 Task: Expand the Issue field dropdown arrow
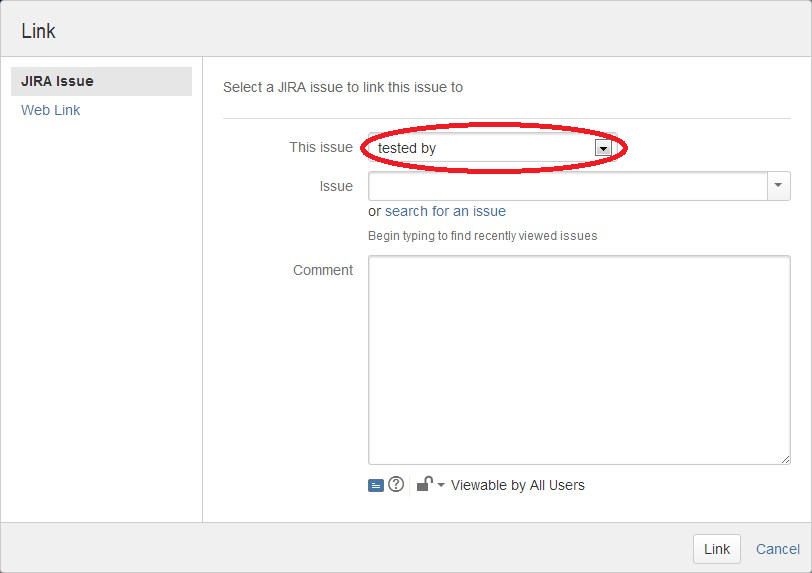pyautogui.click(x=778, y=186)
